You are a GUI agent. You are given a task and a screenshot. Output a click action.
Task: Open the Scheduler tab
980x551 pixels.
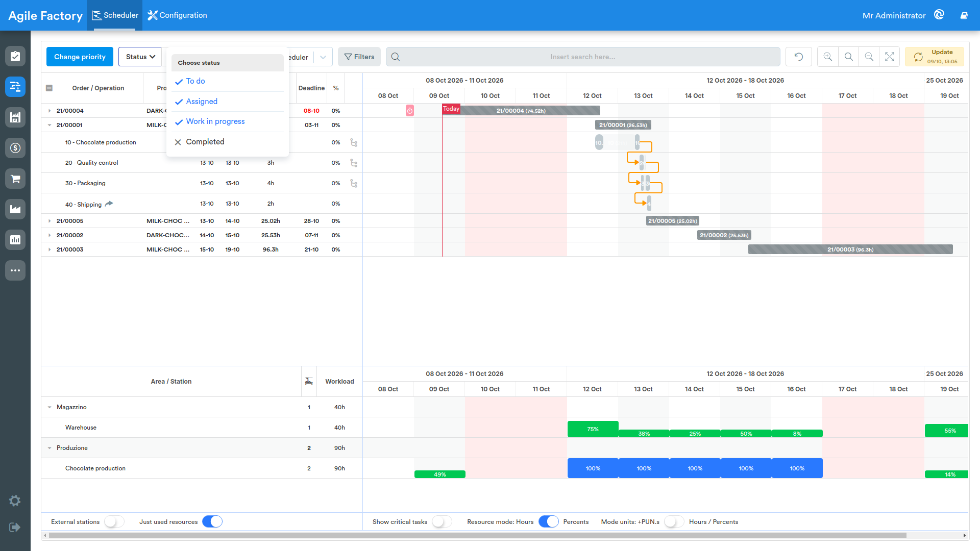coord(115,15)
